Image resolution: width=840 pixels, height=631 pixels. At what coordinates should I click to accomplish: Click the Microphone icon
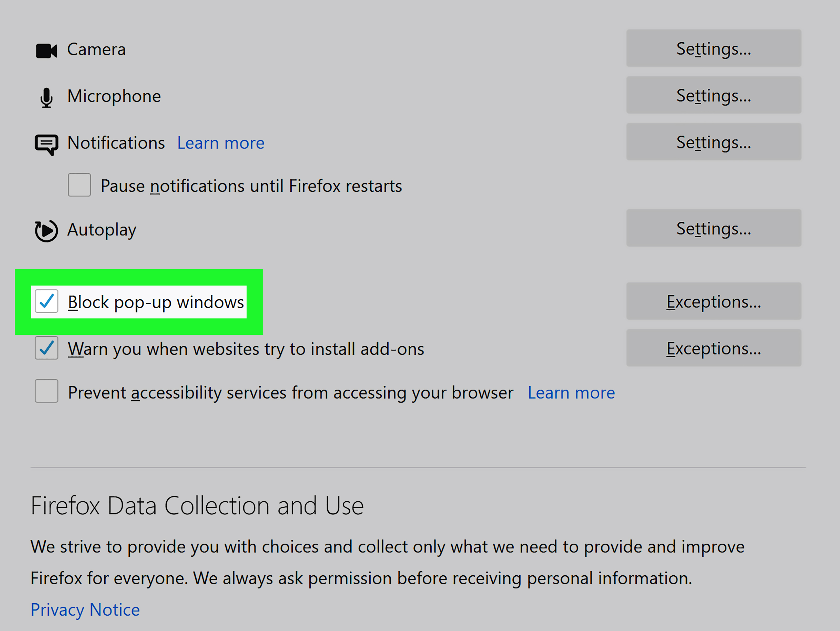(x=46, y=98)
